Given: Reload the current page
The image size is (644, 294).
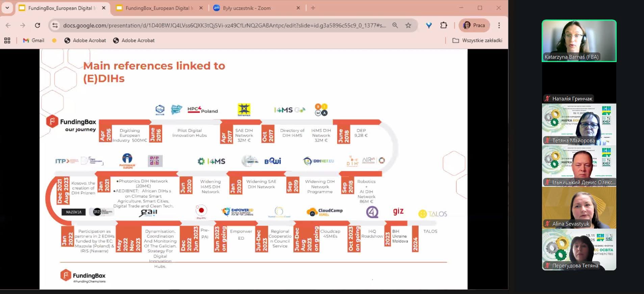Looking at the screenshot, I should (x=37, y=25).
